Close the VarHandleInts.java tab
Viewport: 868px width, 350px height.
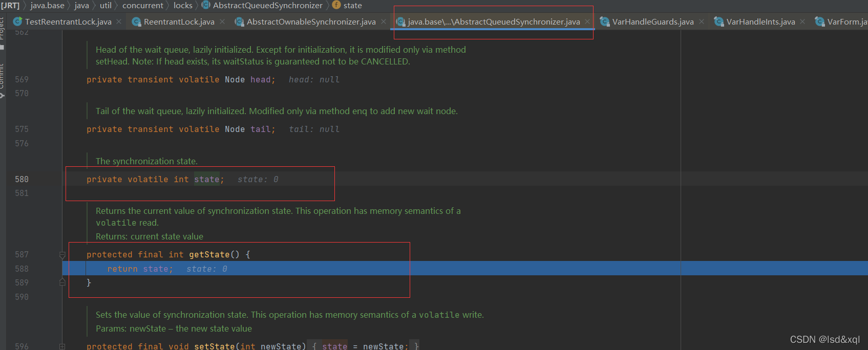(x=802, y=21)
